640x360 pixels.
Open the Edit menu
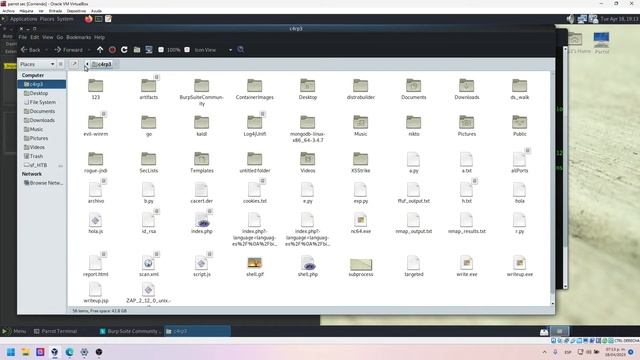[35, 37]
